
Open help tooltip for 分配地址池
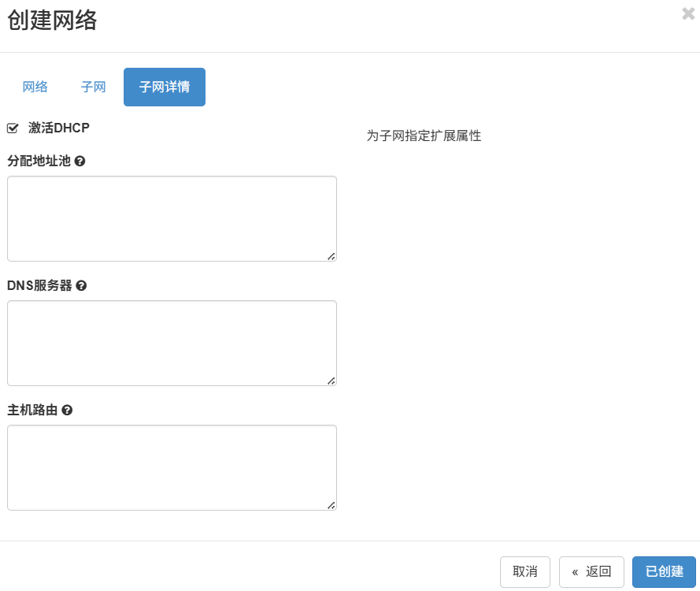point(80,161)
